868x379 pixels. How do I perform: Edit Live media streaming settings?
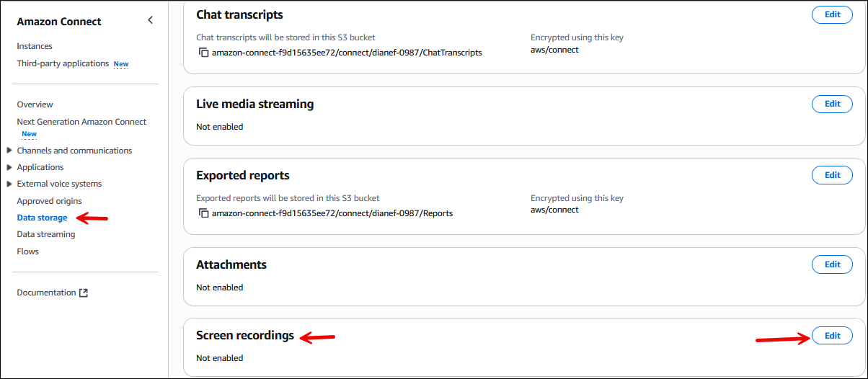(832, 104)
